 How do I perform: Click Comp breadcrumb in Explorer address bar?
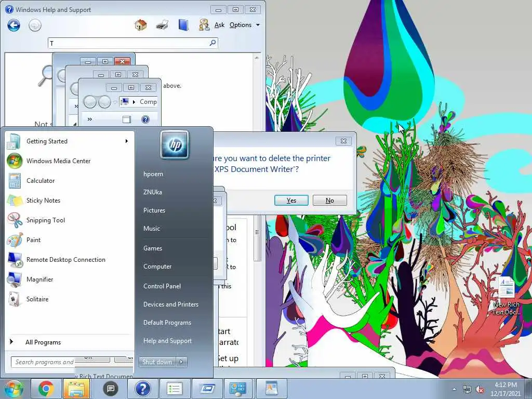[x=148, y=102]
